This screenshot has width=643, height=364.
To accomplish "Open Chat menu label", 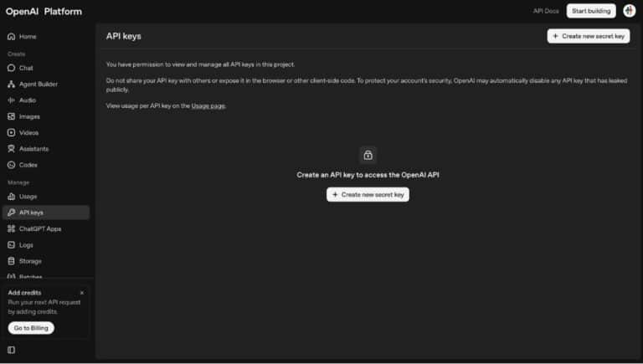I will (26, 68).
